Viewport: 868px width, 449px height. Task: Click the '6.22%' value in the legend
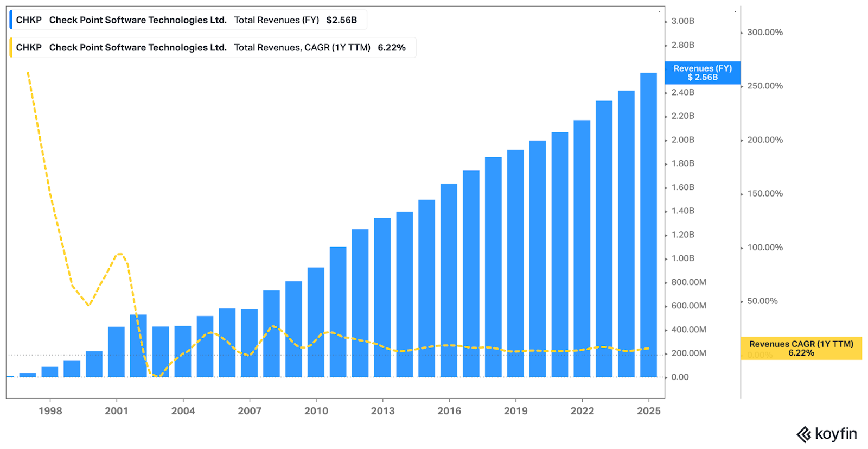[x=392, y=47]
